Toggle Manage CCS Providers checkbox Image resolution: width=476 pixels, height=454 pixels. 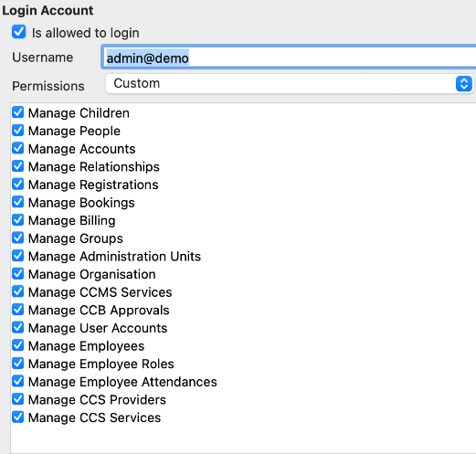(18, 399)
